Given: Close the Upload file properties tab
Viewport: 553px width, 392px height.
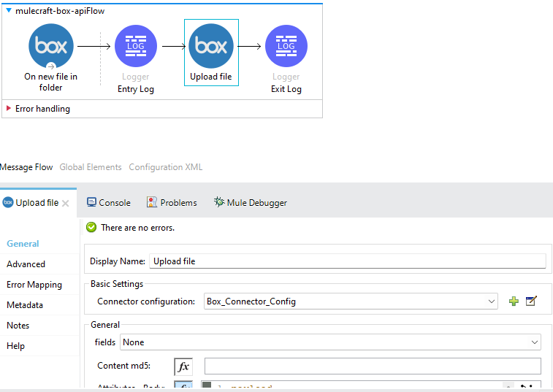Looking at the screenshot, I should 66,203.
